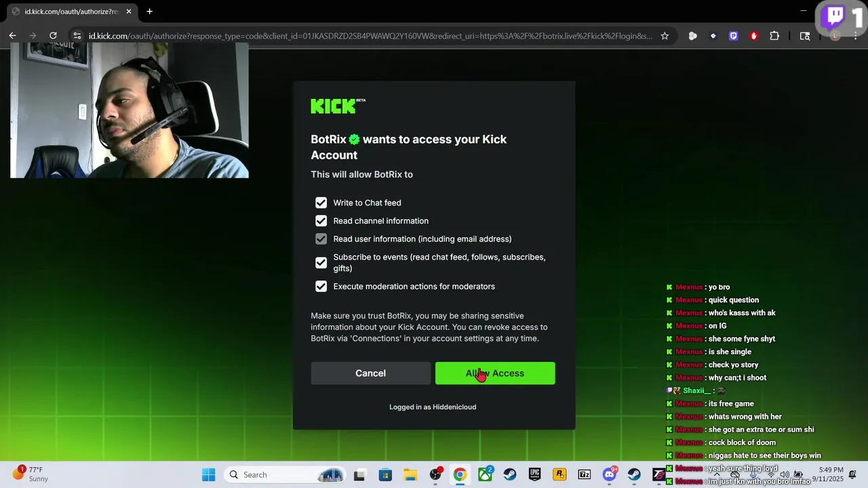
Task: Open the purple P extension
Action: [x=733, y=36]
